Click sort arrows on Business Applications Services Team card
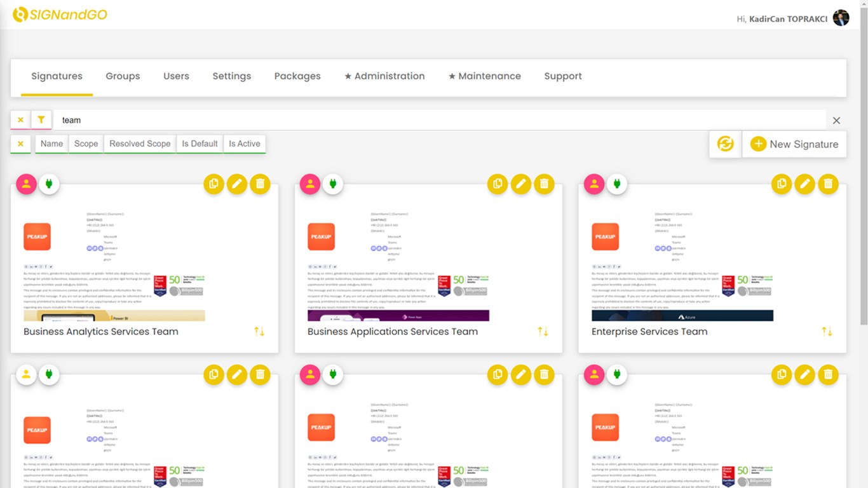 click(543, 331)
